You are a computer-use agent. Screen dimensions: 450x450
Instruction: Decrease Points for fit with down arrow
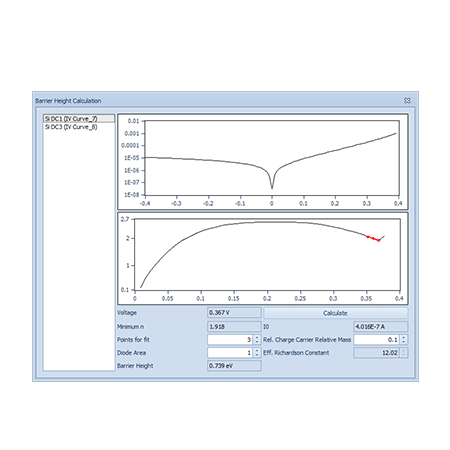coord(257,342)
